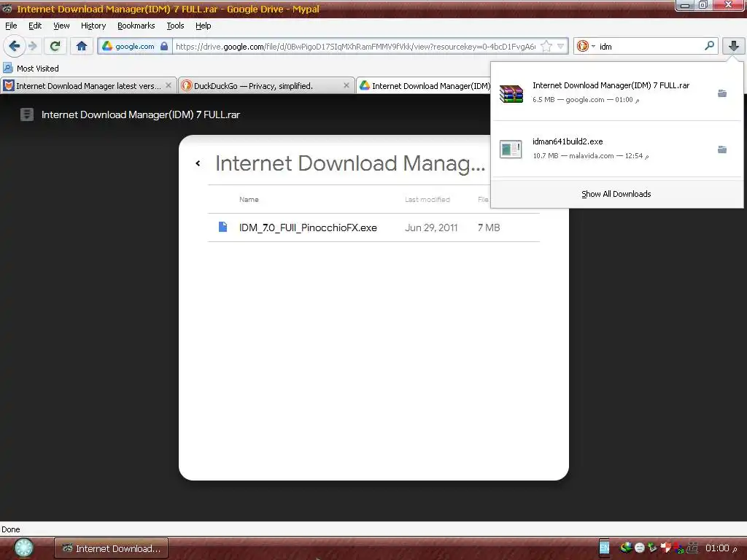Click the address bar URL field
Viewport: 747px width, 560px height.
click(355, 46)
